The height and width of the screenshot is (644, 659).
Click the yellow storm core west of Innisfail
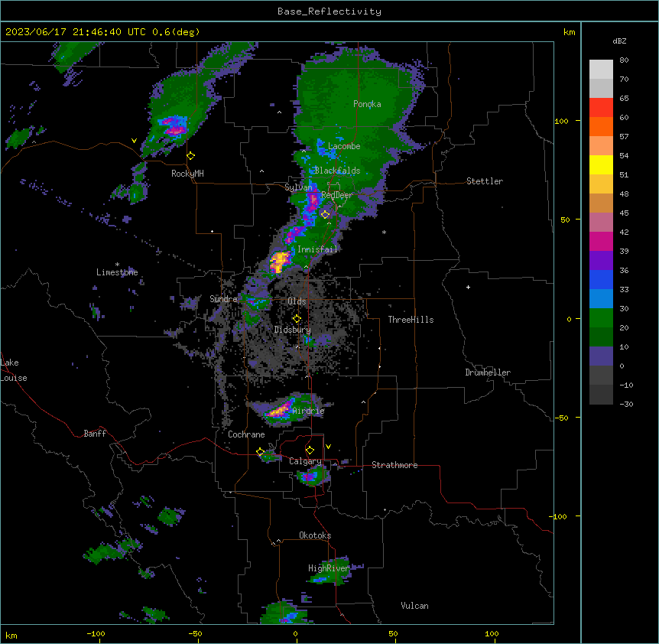click(279, 261)
